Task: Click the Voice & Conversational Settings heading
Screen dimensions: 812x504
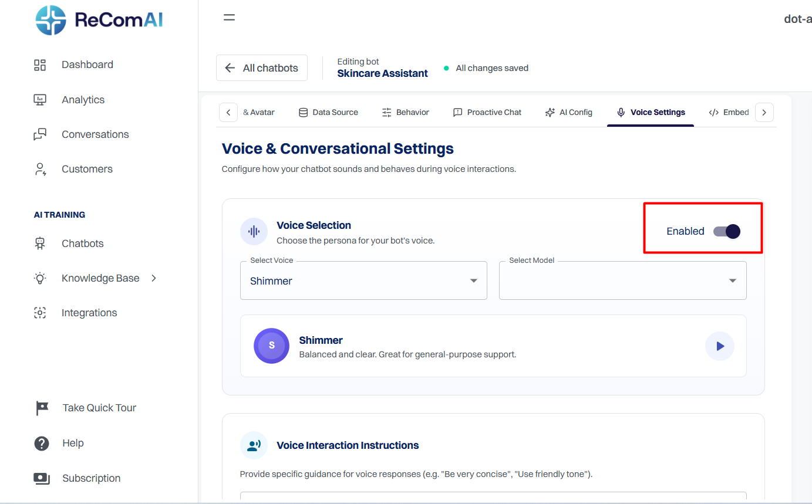Action: coord(338,148)
